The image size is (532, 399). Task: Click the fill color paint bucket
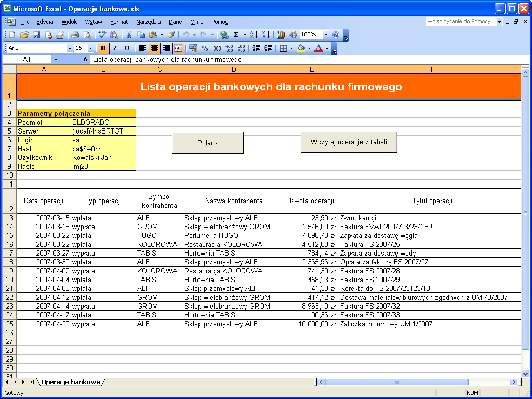[300, 48]
